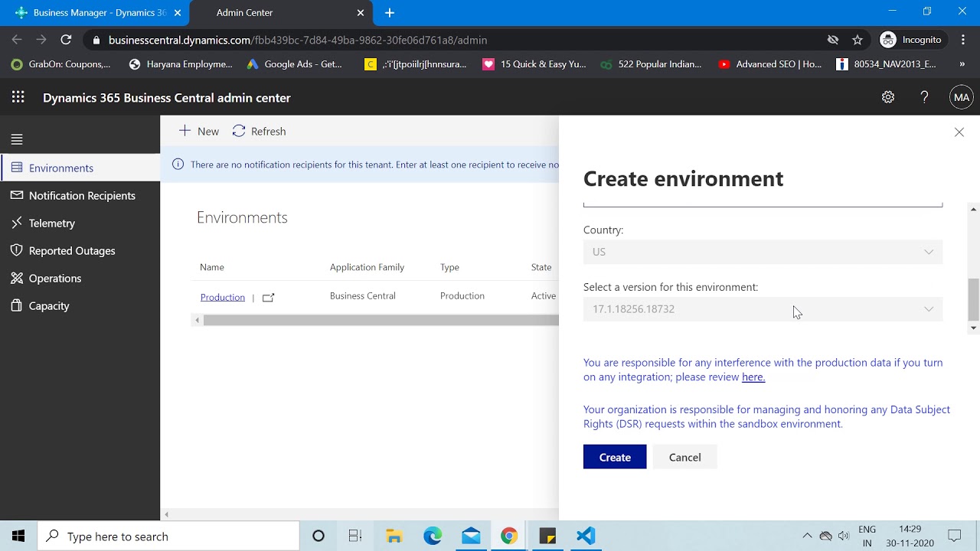Open a new browser tab
The height and width of the screenshot is (551, 980).
click(390, 13)
